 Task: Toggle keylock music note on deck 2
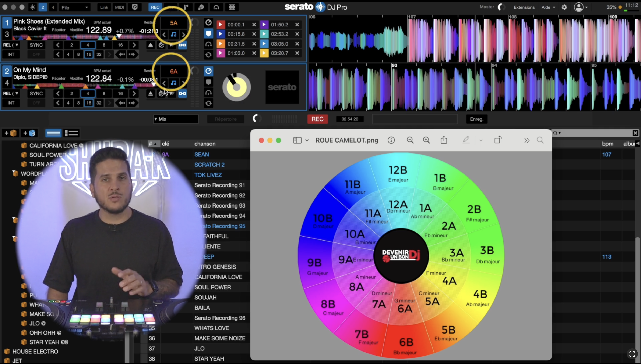[173, 83]
